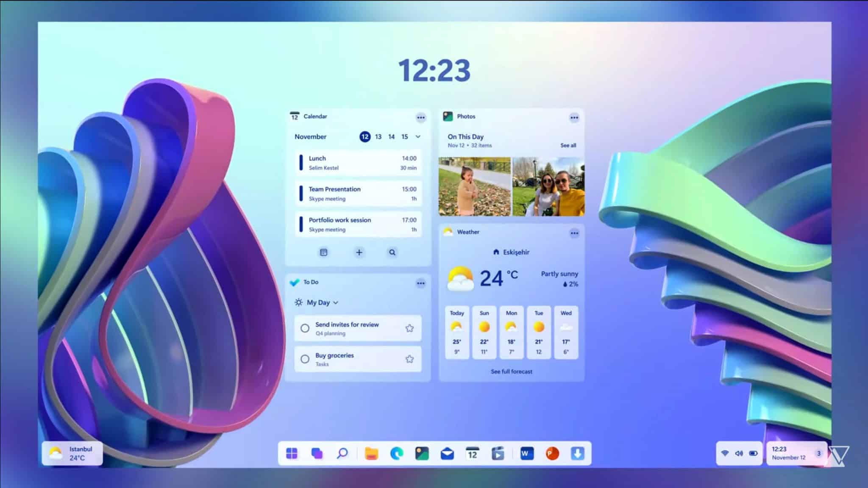Open month grid view in the Calendar widget
This screenshot has width=868, height=488.
tap(324, 252)
